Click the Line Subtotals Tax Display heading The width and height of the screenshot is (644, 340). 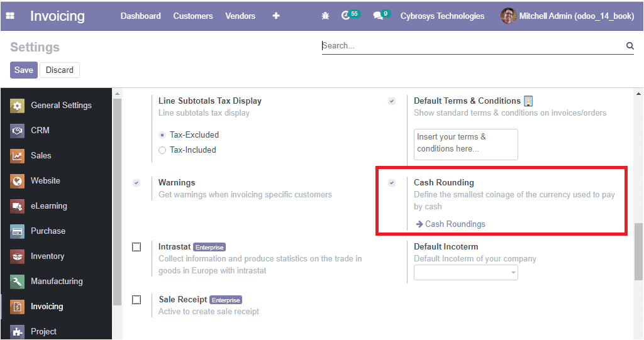pos(210,101)
